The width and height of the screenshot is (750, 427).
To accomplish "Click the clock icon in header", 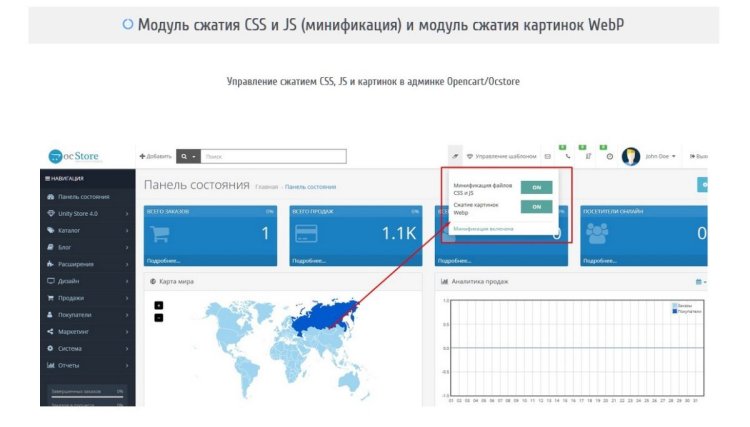I will [609, 157].
